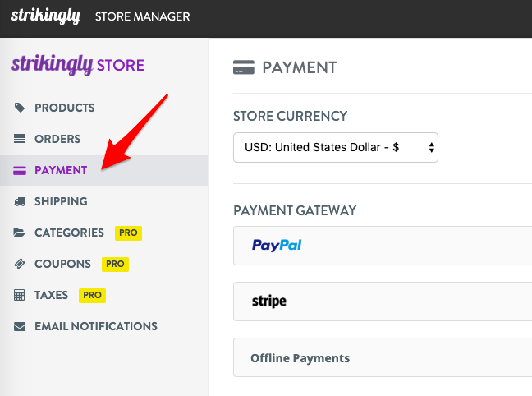Click the Taxes calculator icon

[x=20, y=295]
